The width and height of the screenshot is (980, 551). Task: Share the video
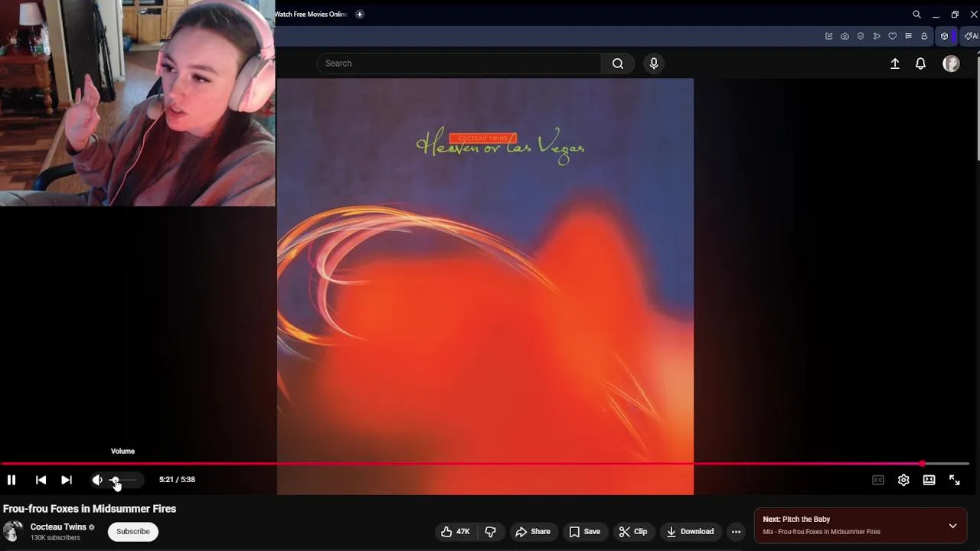tap(533, 532)
